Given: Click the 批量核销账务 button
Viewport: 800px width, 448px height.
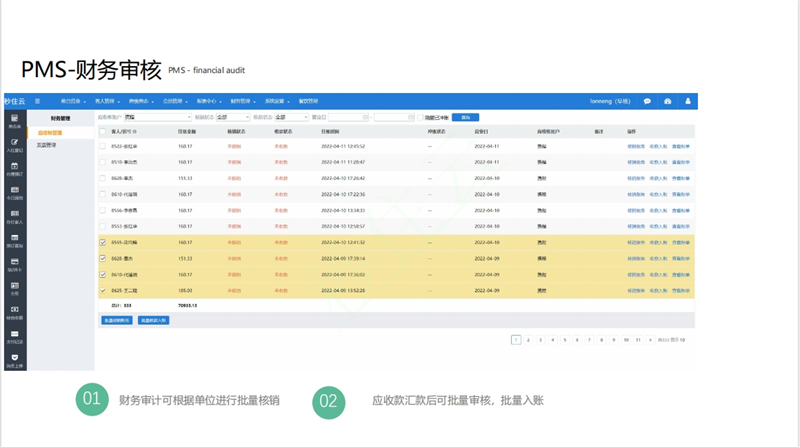Looking at the screenshot, I should point(117,320).
